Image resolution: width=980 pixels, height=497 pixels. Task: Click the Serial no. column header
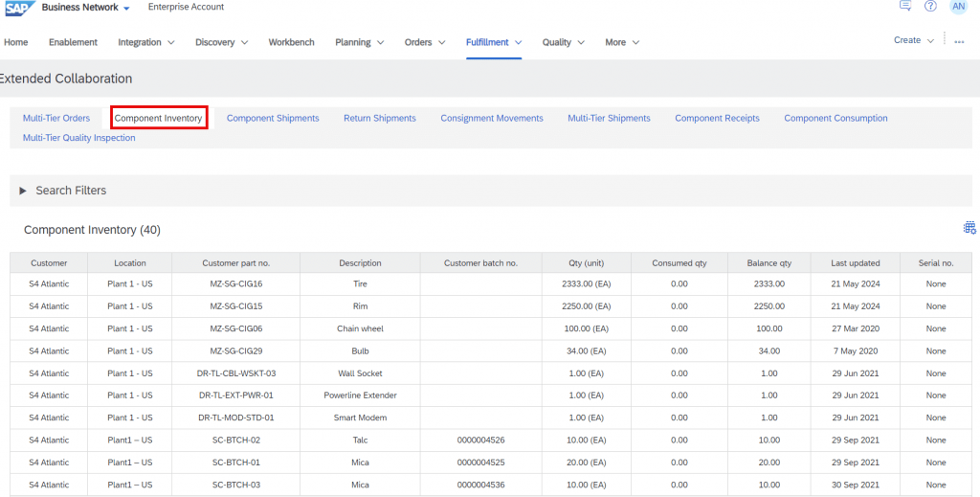click(x=936, y=263)
